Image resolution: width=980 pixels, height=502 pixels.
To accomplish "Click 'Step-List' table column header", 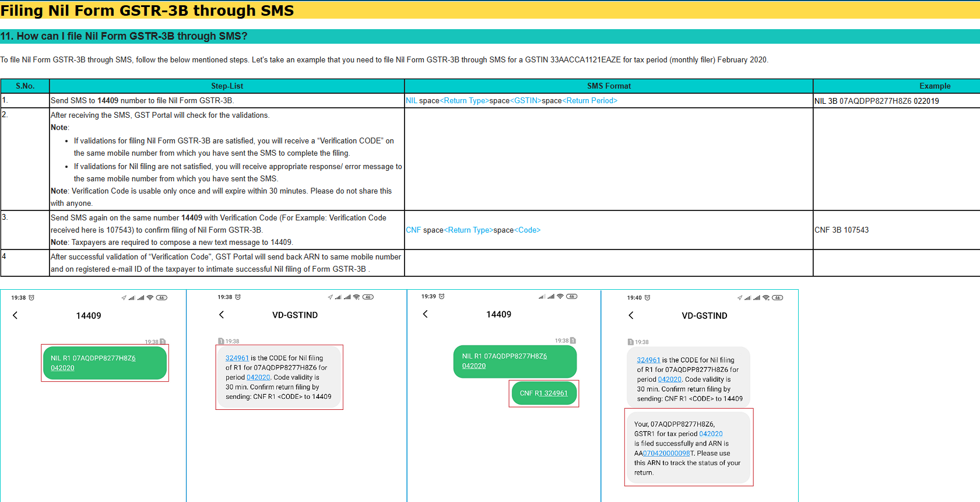I will (227, 86).
